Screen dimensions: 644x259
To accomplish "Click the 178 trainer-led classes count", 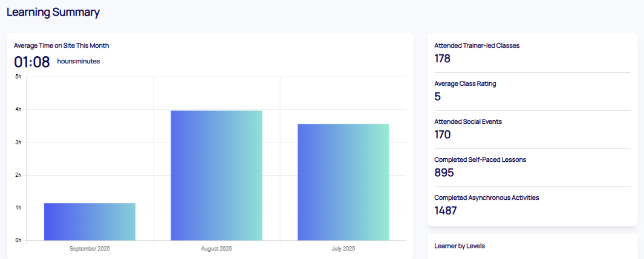I will (443, 59).
